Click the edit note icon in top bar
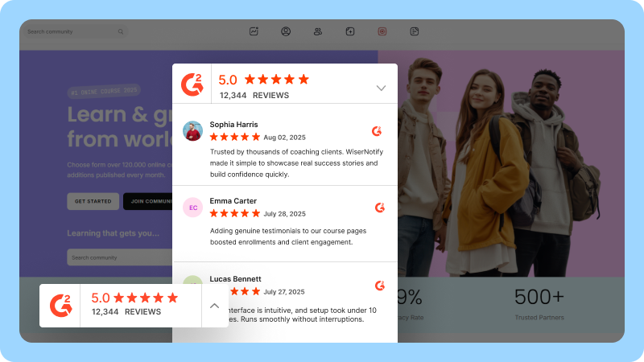Screen dimensions: 644x362 pyautogui.click(x=415, y=31)
